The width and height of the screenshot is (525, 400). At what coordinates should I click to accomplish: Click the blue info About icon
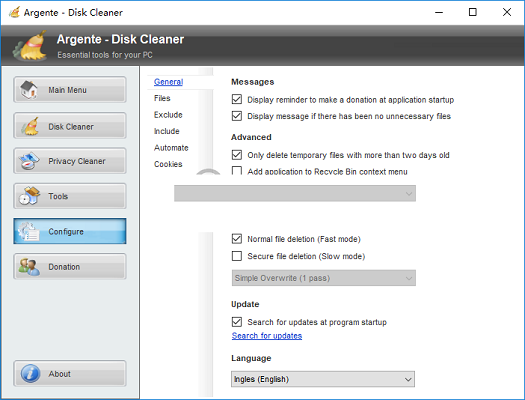30,374
